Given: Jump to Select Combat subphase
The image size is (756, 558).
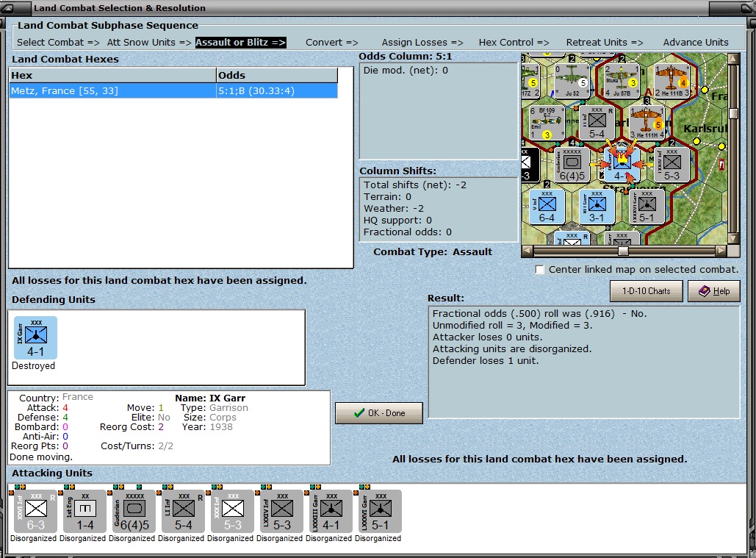Looking at the screenshot, I should click(x=58, y=43).
